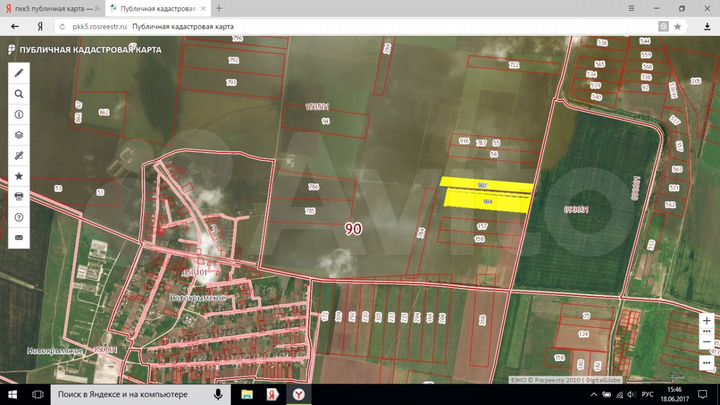Open the browser downloads arrow
The width and height of the screenshot is (720, 405).
(x=705, y=27)
